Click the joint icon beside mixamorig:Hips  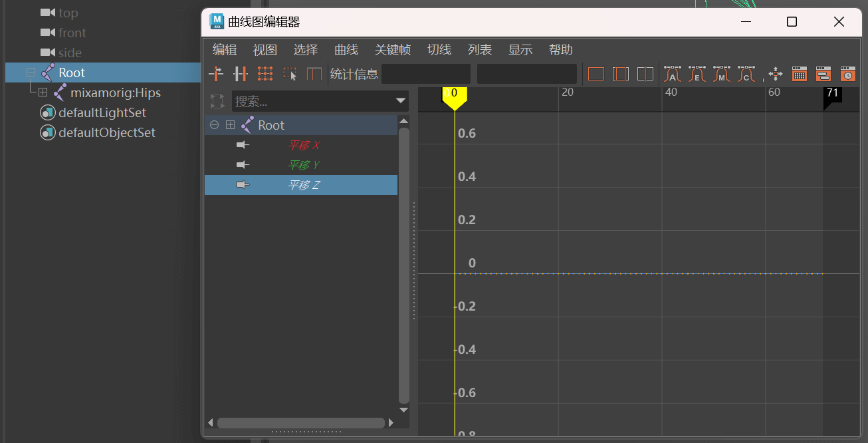[60, 92]
